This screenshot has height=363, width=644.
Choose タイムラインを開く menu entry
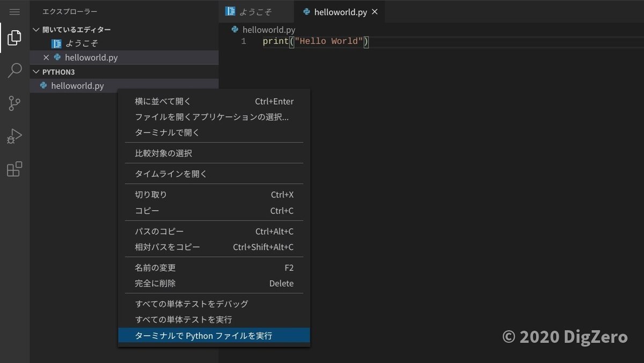pyautogui.click(x=214, y=174)
